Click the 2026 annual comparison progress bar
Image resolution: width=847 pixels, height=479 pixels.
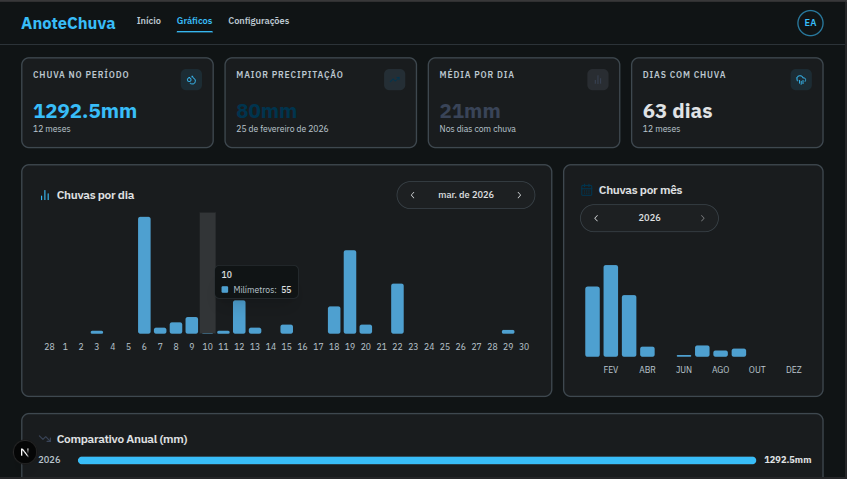pyautogui.click(x=416, y=460)
